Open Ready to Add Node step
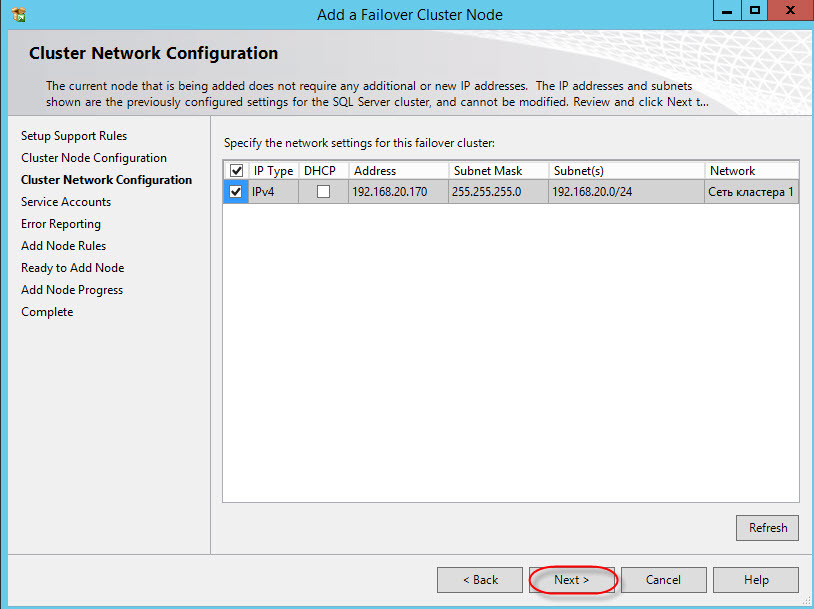 (x=72, y=268)
